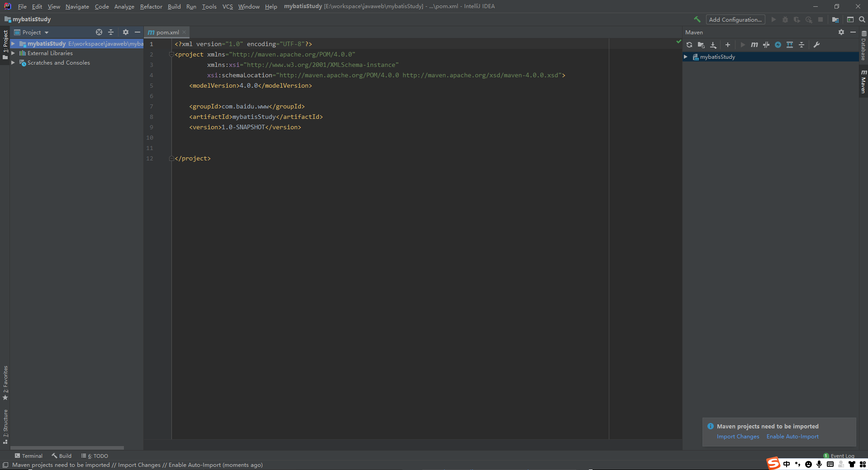Open the Build tool window at bottom
Viewport: 868px width, 470px height.
point(62,456)
